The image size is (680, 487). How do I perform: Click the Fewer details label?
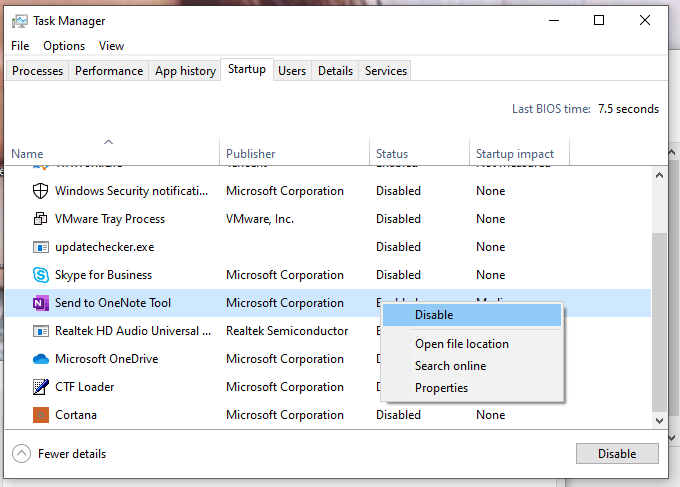(x=72, y=454)
